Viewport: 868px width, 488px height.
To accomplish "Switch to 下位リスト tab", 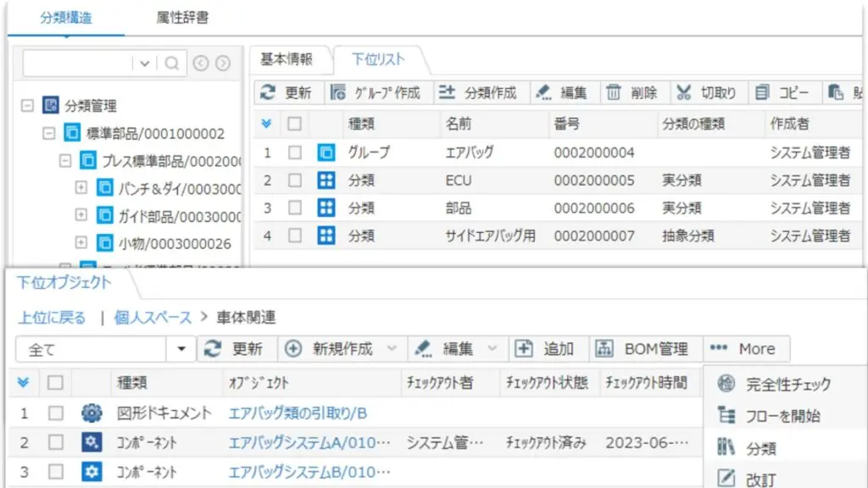I will point(379,59).
